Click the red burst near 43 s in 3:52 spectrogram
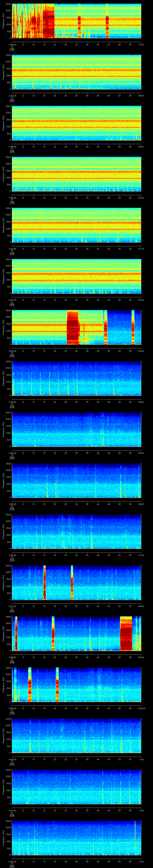 coord(106,327)
